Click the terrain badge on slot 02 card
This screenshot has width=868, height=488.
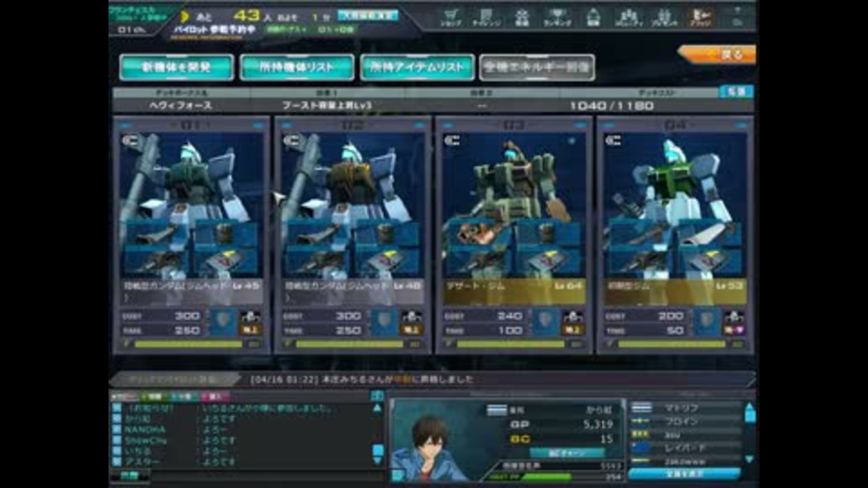click(411, 330)
